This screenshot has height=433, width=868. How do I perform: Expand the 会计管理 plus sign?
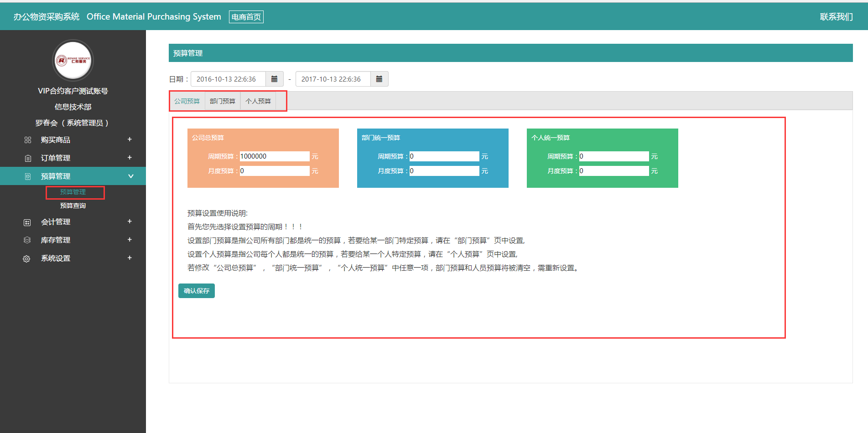coord(130,222)
